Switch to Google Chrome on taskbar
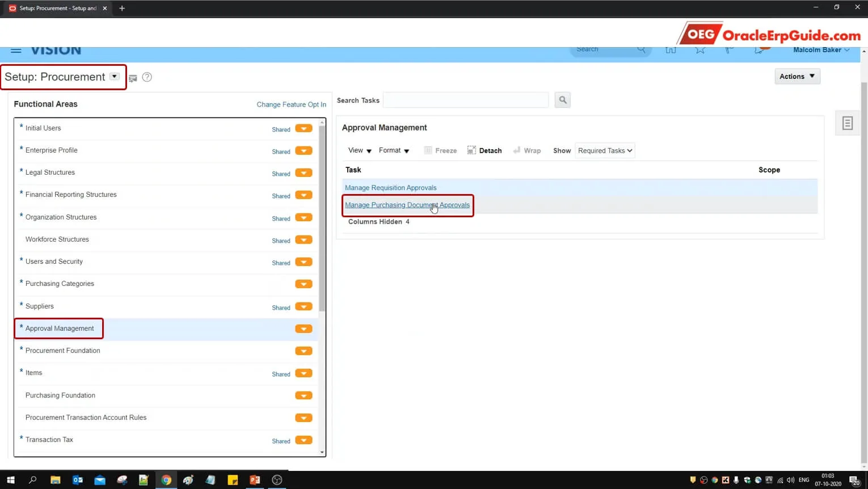This screenshot has width=868, height=489. point(166,480)
